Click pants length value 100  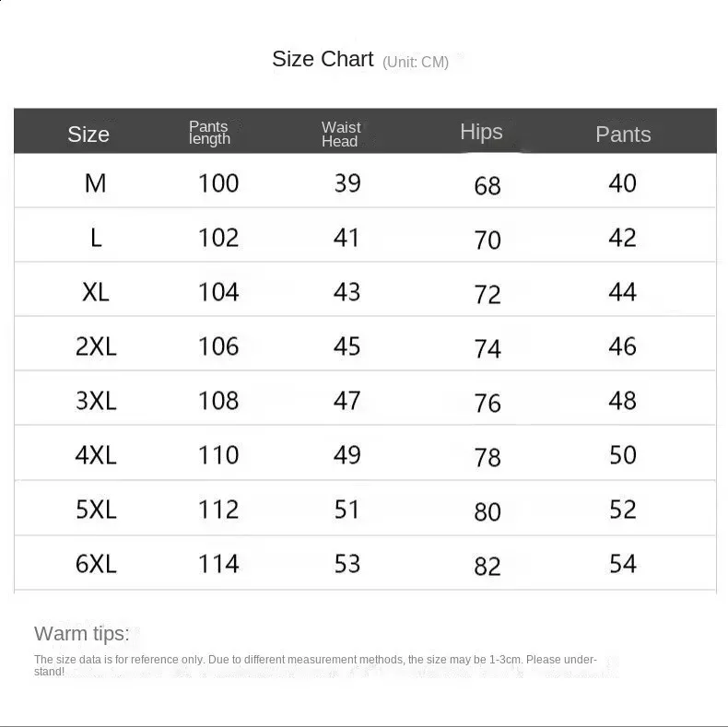218,183
